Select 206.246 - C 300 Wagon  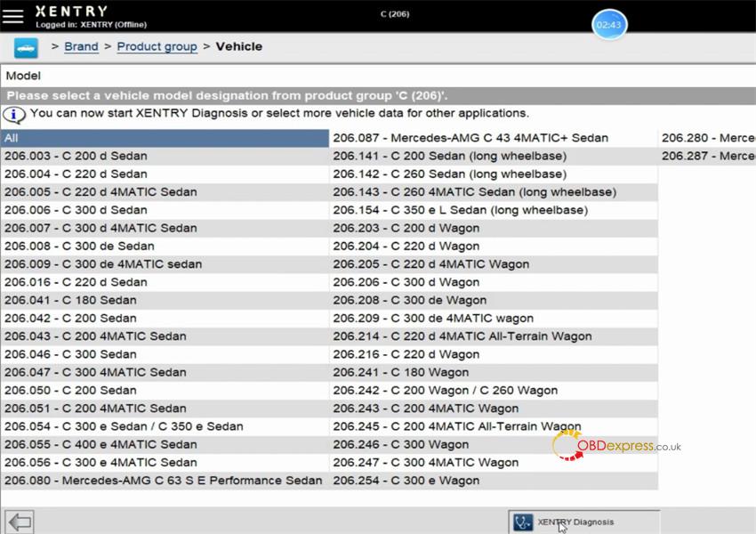point(494,445)
